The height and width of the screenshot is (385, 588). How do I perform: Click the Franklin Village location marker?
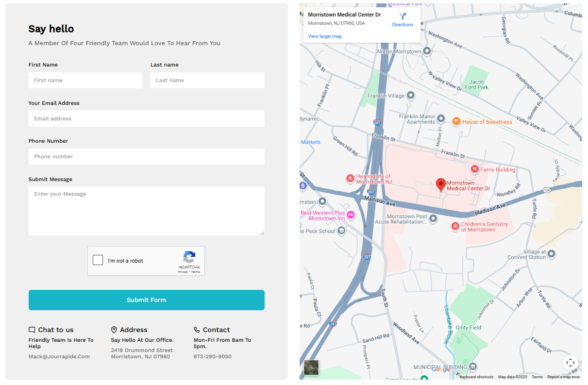point(411,96)
